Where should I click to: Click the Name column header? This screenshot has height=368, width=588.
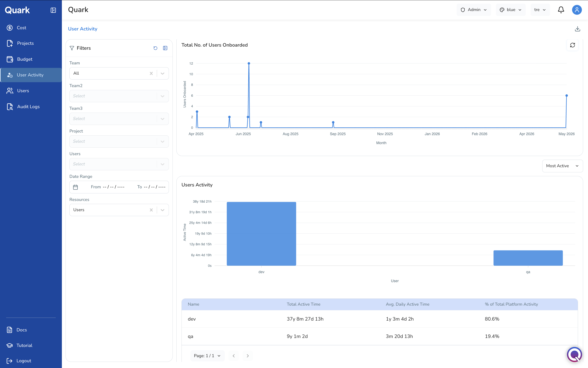pyautogui.click(x=193, y=304)
